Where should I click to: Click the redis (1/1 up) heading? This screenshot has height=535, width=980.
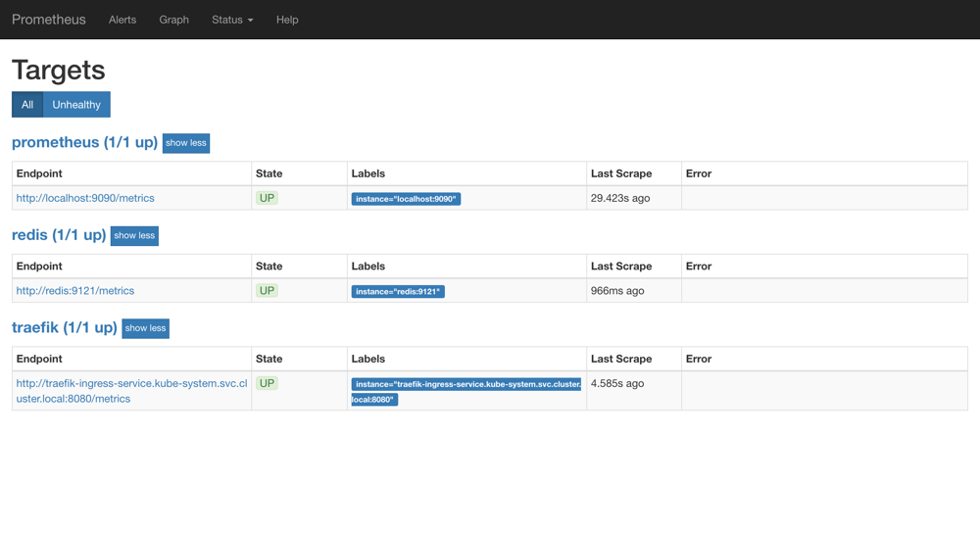[x=59, y=235]
